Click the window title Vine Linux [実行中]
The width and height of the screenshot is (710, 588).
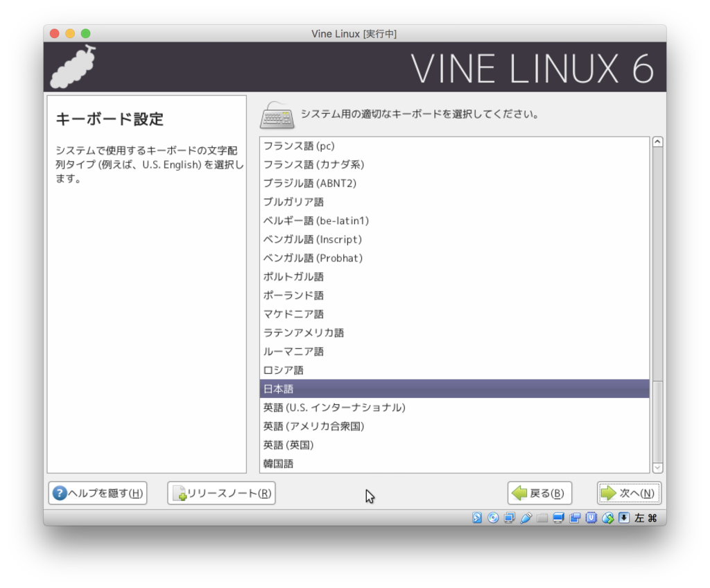pos(354,33)
